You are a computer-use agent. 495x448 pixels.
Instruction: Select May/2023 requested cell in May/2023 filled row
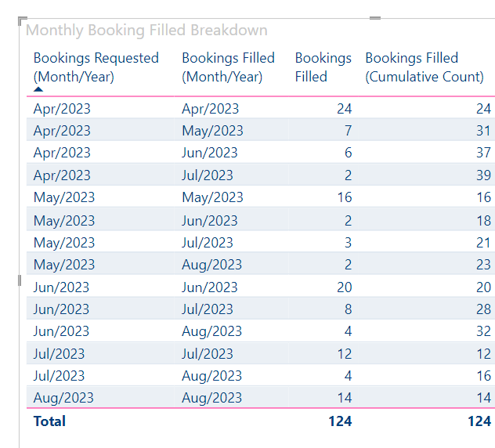[x=64, y=197]
